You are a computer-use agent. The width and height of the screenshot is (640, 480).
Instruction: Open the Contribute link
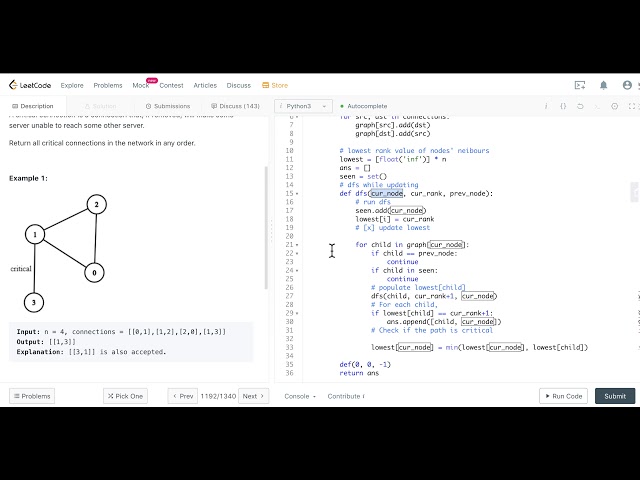(346, 396)
